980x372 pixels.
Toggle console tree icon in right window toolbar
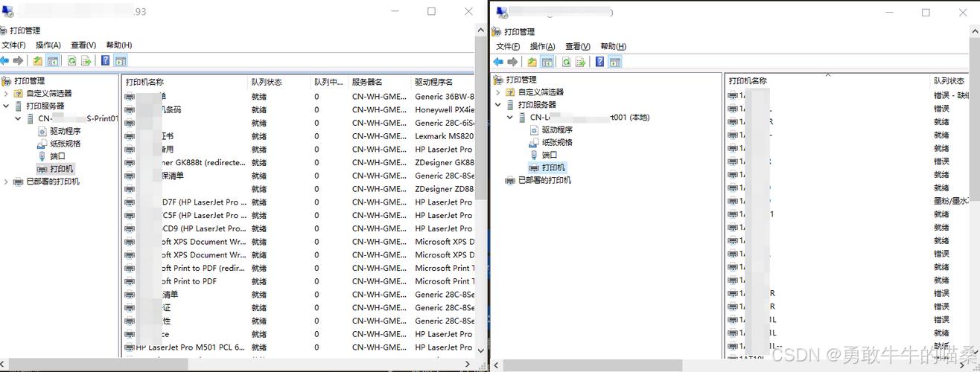547,62
